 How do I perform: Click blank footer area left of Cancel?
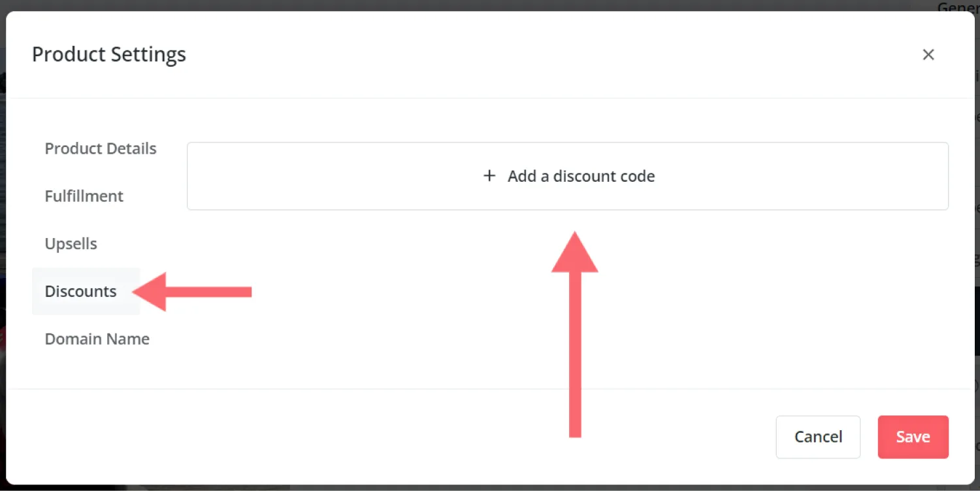tap(392, 437)
